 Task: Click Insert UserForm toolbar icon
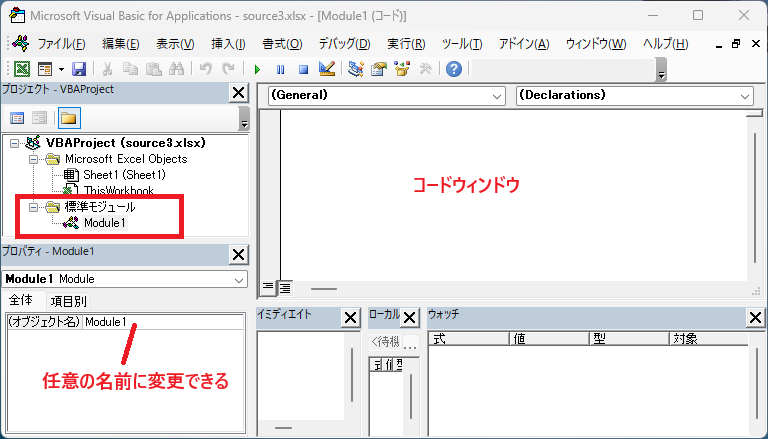pyautogui.click(x=45, y=69)
